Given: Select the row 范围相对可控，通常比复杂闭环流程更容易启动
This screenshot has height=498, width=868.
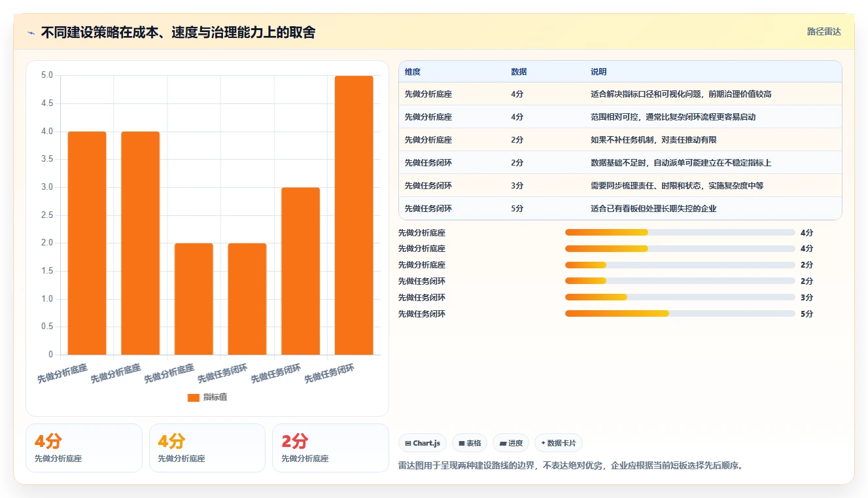Looking at the screenshot, I should point(620,117).
